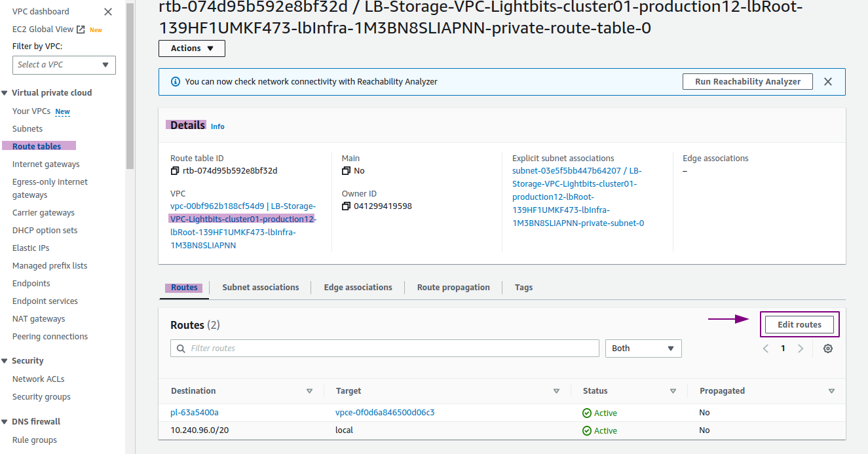Viewport: 868px width, 454px height.
Task: Switch to the Routes tab
Action: coord(184,288)
